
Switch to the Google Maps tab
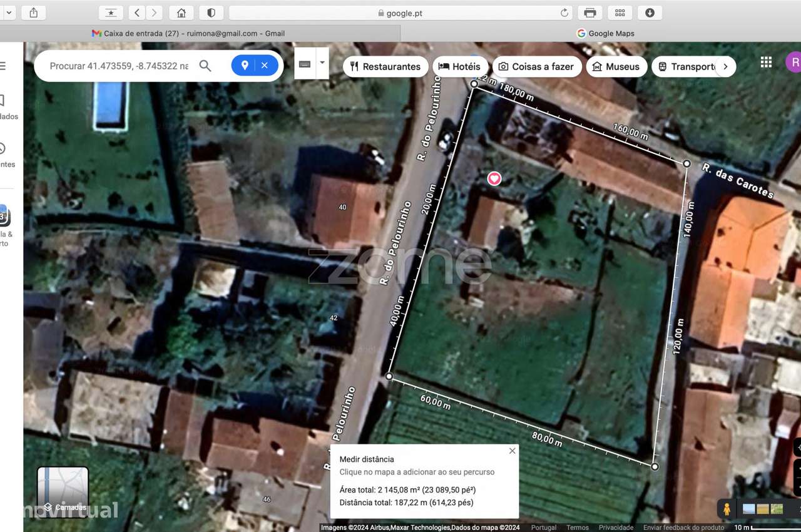[606, 33]
